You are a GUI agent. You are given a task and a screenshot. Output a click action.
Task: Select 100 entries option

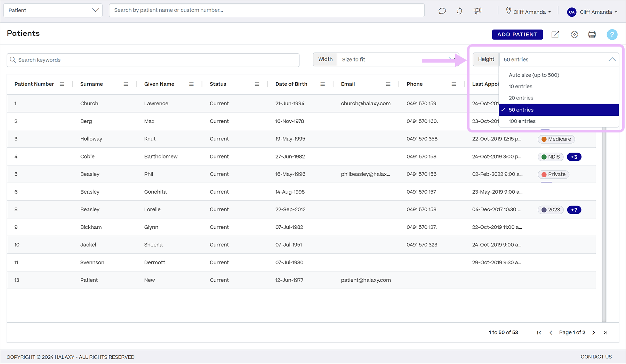(559, 121)
